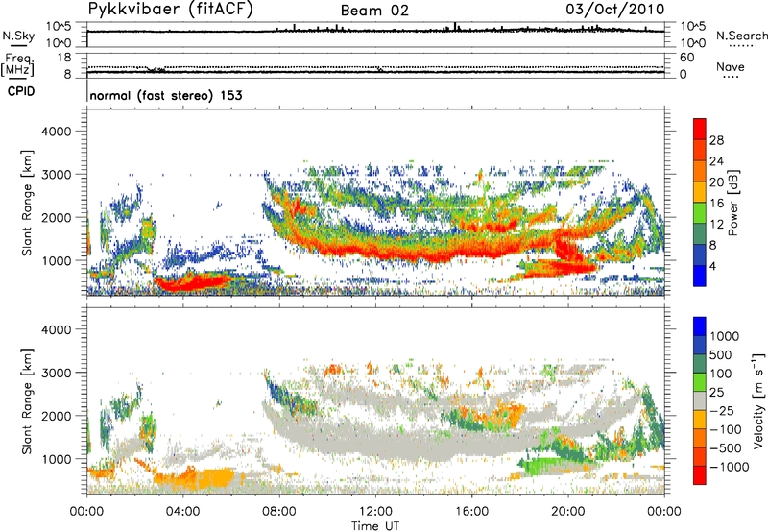
Task: Click the '16' label on the power color bar
Action: pos(716,204)
